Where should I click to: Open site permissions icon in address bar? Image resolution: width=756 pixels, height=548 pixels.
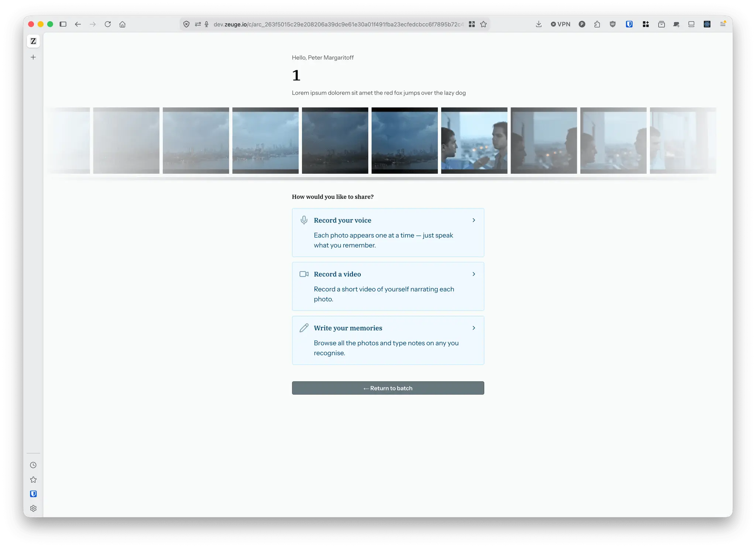(198, 24)
